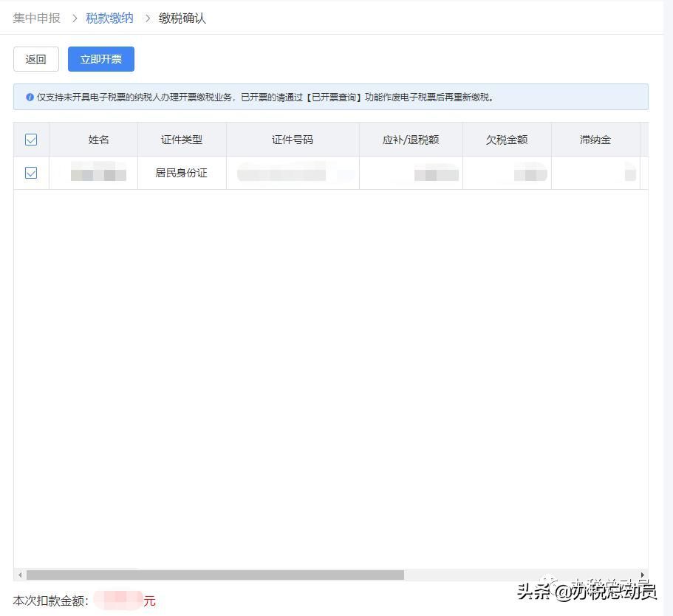Enable selection of the 居民身份证 record row
673x616 pixels.
click(30, 172)
